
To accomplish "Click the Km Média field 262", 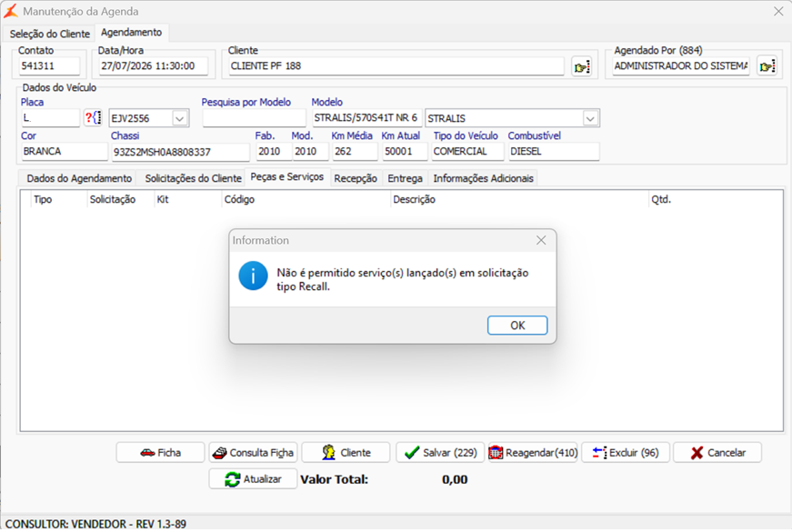I will point(355,152).
